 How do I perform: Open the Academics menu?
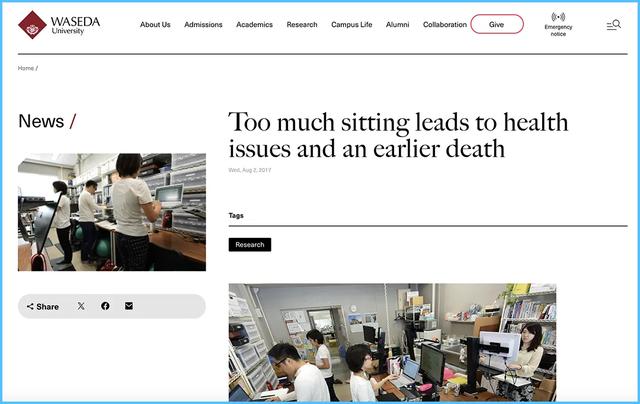pos(254,24)
